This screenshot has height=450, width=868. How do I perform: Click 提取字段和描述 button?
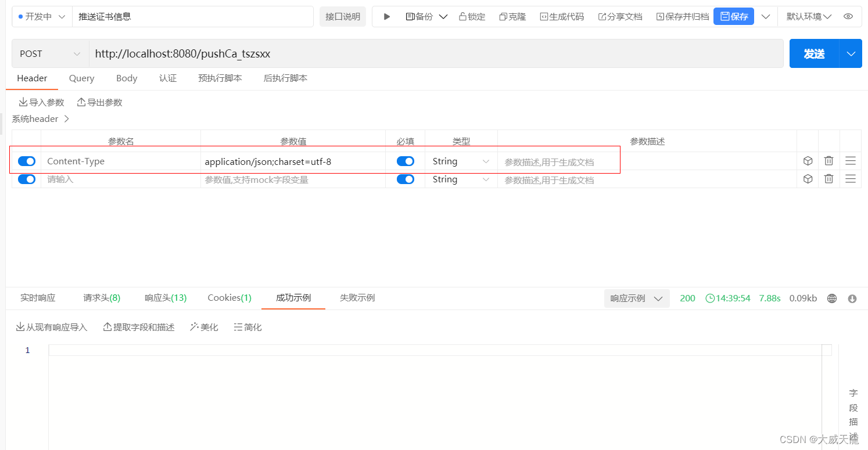[x=139, y=327]
